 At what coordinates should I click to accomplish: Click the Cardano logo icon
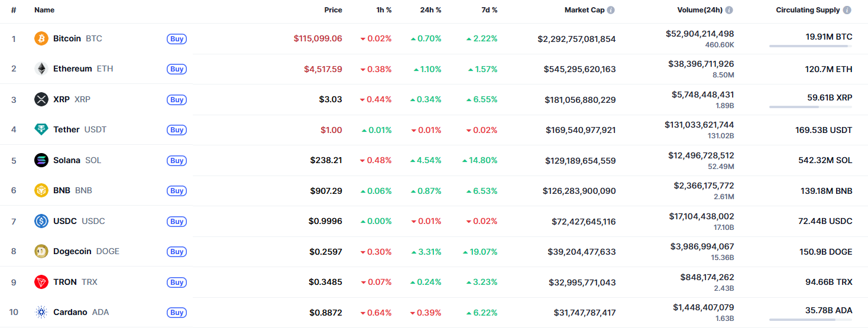tap(41, 312)
